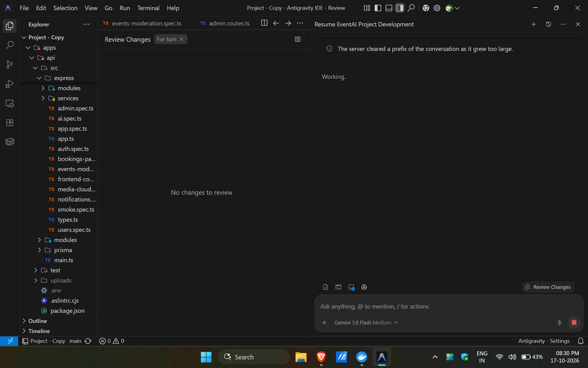Open Windows Start menu
The width and height of the screenshot is (588, 368).
click(206, 357)
